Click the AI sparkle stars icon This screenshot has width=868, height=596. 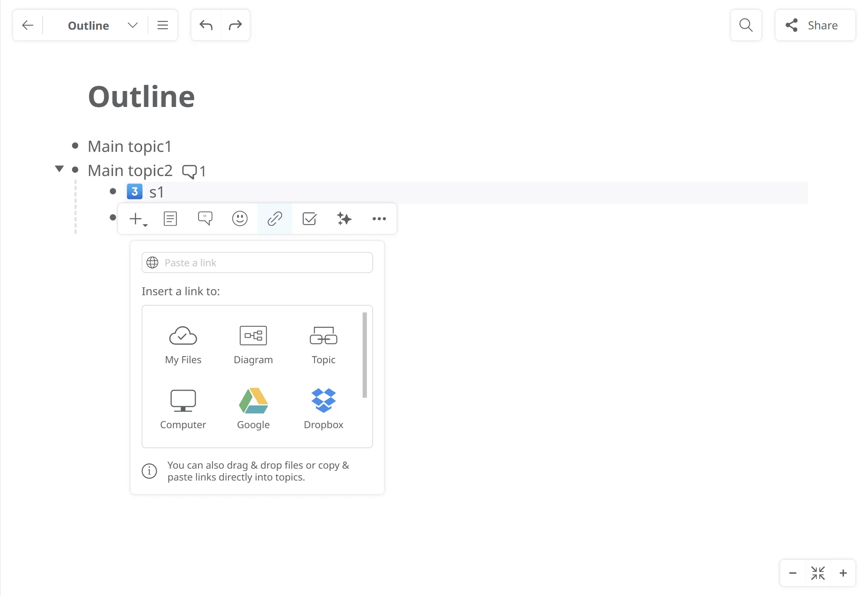(344, 219)
